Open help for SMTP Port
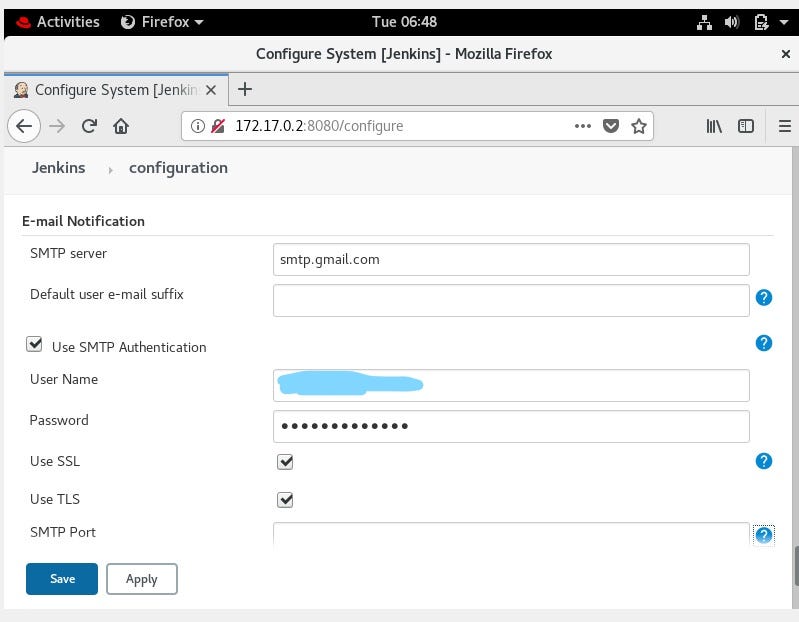Image resolution: width=799 pixels, height=622 pixels. [763, 535]
